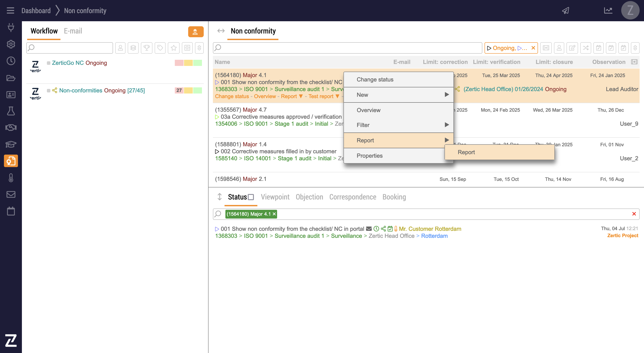Select Properties in the context menu

(x=370, y=155)
